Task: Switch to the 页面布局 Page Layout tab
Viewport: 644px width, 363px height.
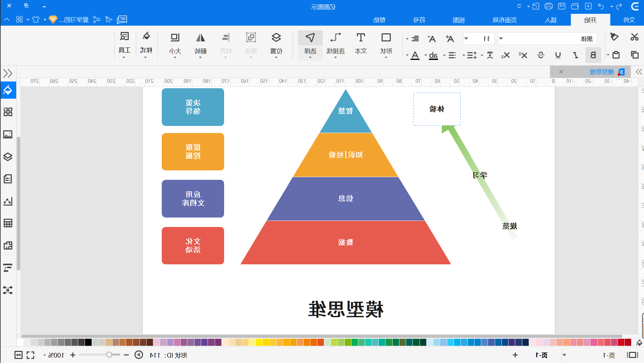Action: pyautogui.click(x=504, y=20)
